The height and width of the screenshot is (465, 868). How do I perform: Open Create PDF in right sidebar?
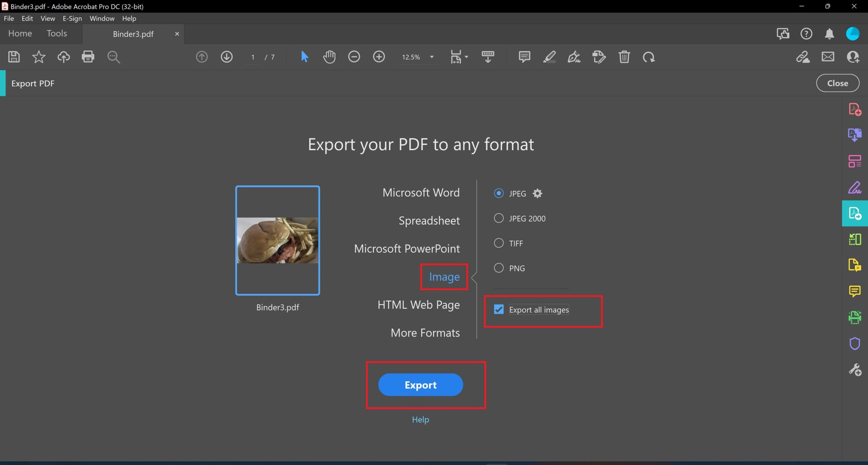(855, 109)
